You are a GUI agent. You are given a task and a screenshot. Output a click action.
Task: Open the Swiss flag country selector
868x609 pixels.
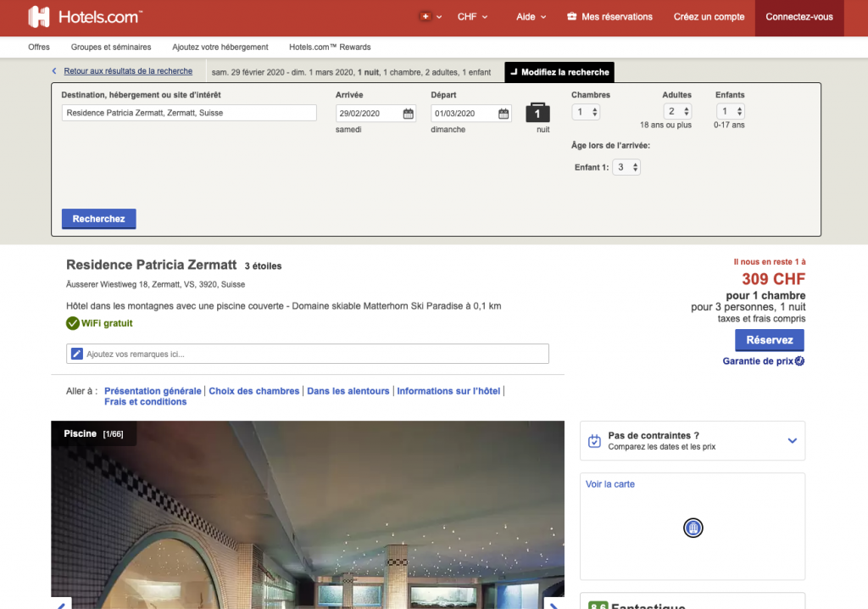[431, 17]
